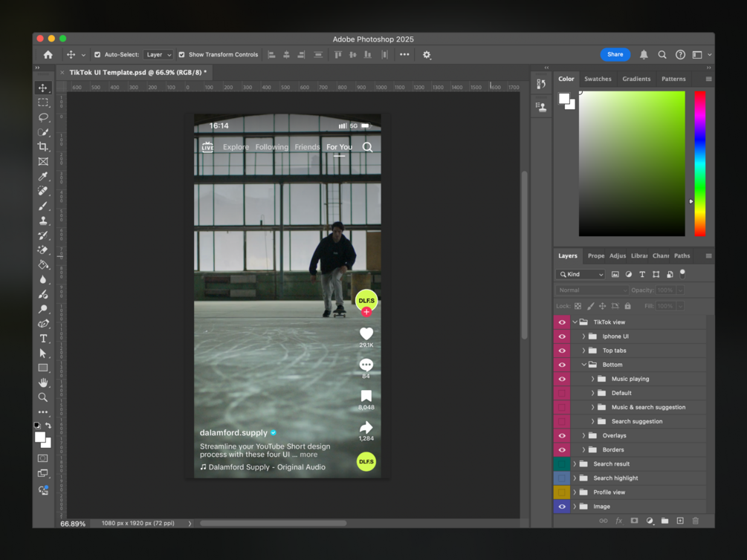Viewport: 747px width, 560px height.
Task: Expand the Iphone UI group
Action: pyautogui.click(x=583, y=336)
